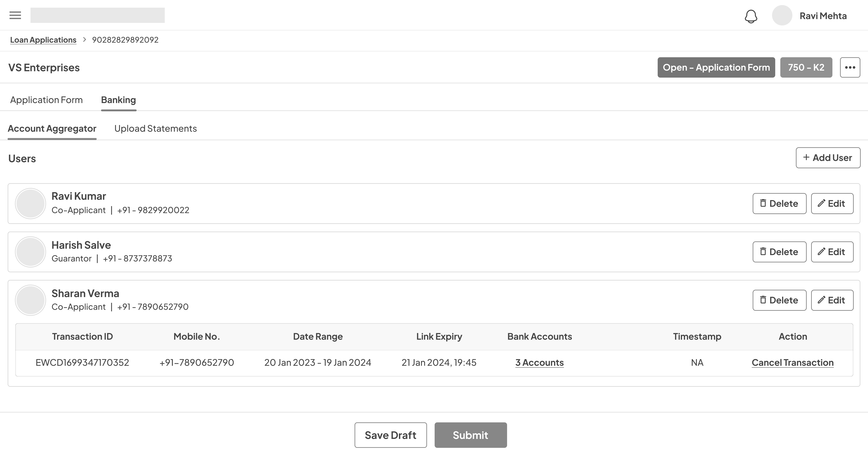Image resolution: width=868 pixels, height=458 pixels.
Task: Go back to Loan Applications breadcrumb
Action: point(43,40)
